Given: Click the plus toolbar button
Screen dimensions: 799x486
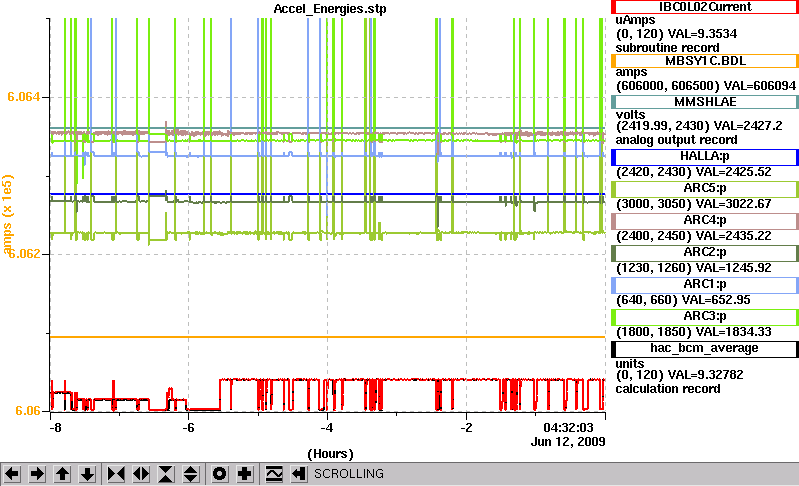Looking at the screenshot, I should (x=245, y=474).
